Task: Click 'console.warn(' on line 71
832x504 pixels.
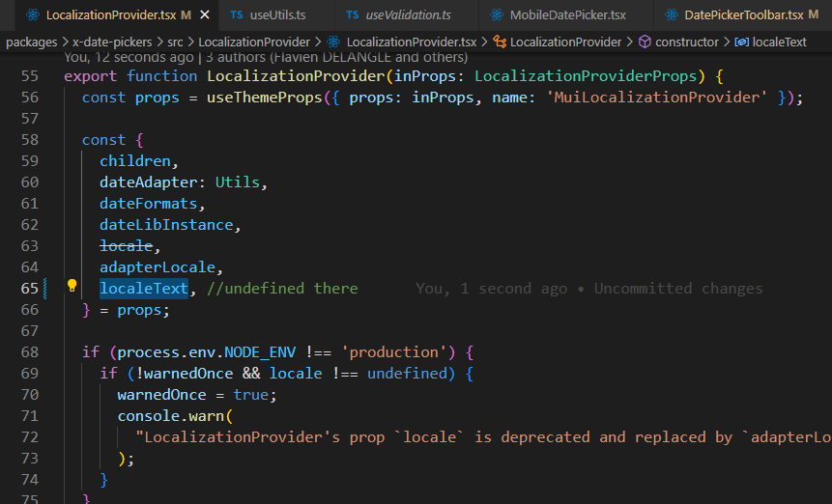Action: tap(175, 416)
